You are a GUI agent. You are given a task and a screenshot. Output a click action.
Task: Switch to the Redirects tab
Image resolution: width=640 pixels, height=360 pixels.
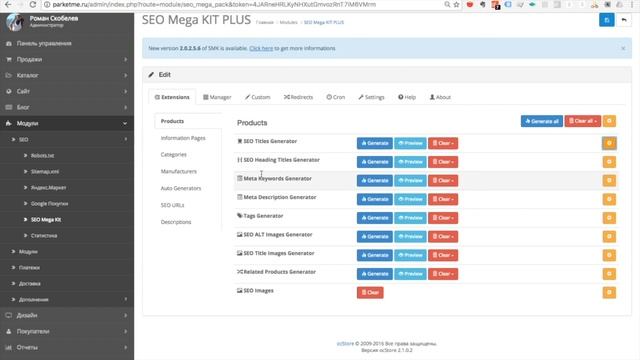coord(298,97)
